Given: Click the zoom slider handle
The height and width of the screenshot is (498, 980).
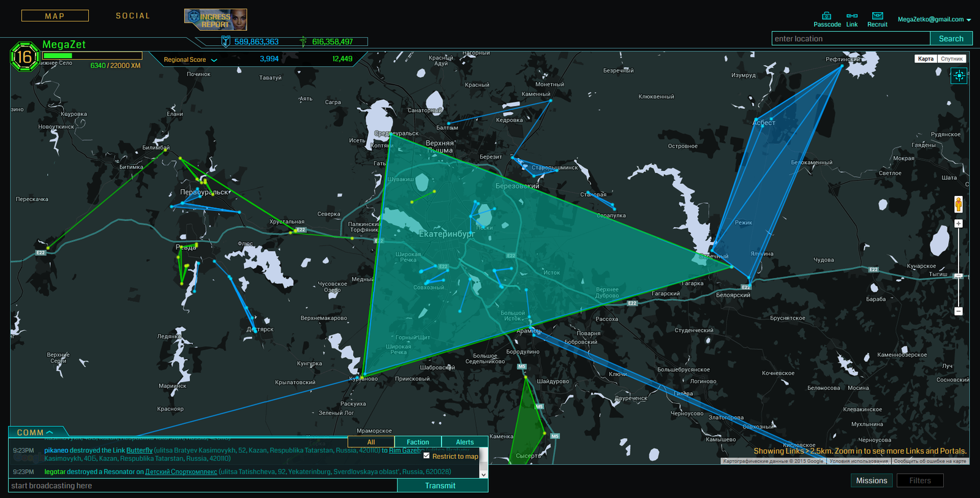Looking at the screenshot, I should 959,276.
